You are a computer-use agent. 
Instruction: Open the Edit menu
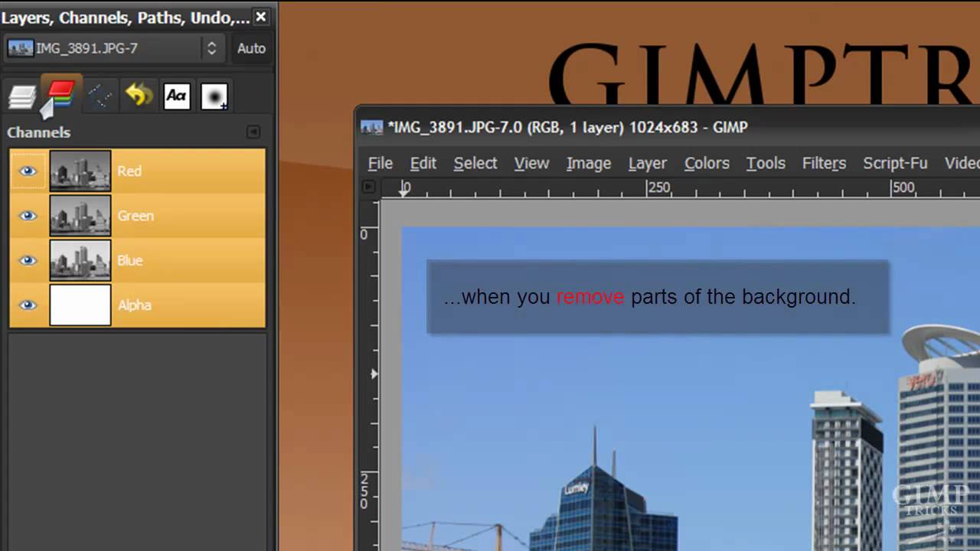coord(423,163)
